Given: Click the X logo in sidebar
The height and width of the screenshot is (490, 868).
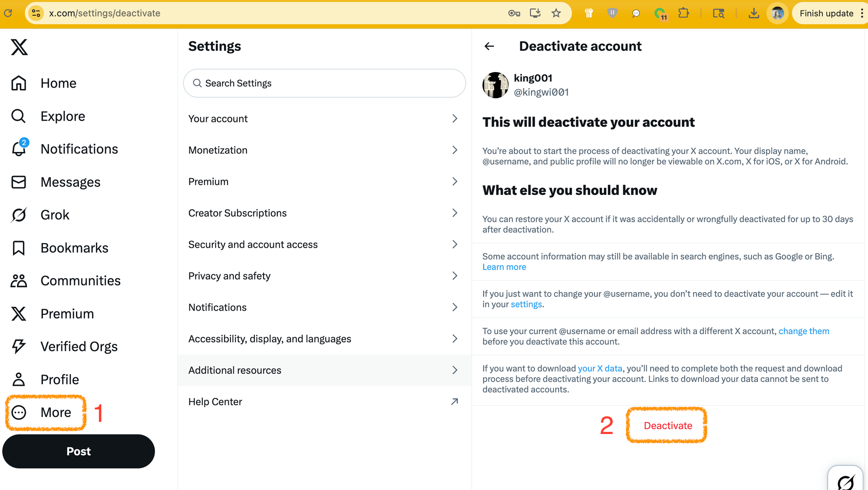Looking at the screenshot, I should coord(19,47).
